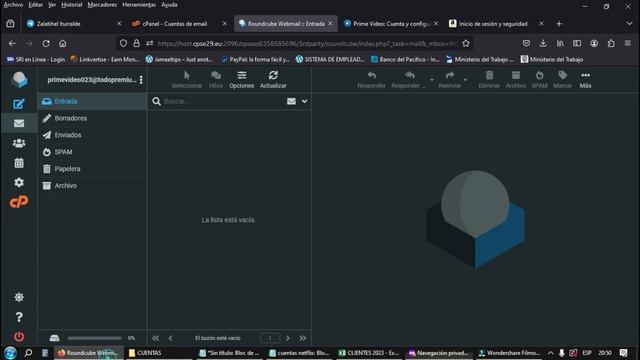The height and width of the screenshot is (360, 640).
Task: Go to the first page arrow
Action: click(156, 338)
